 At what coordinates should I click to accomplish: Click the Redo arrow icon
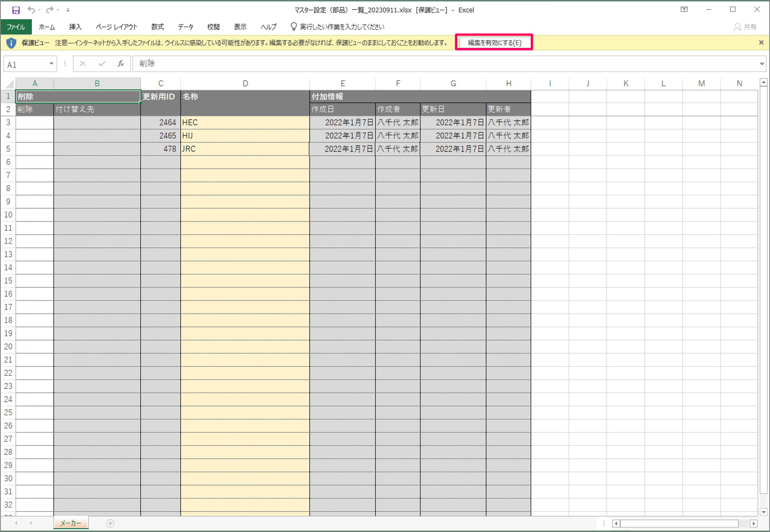(x=49, y=10)
